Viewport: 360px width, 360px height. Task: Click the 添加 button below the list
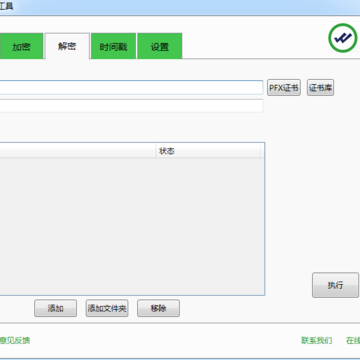coord(55,308)
